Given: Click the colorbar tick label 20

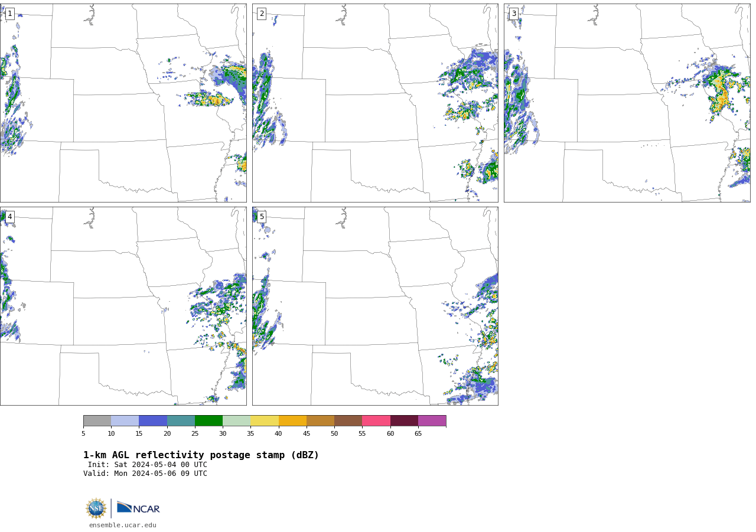Looking at the screenshot, I should pyautogui.click(x=167, y=434).
